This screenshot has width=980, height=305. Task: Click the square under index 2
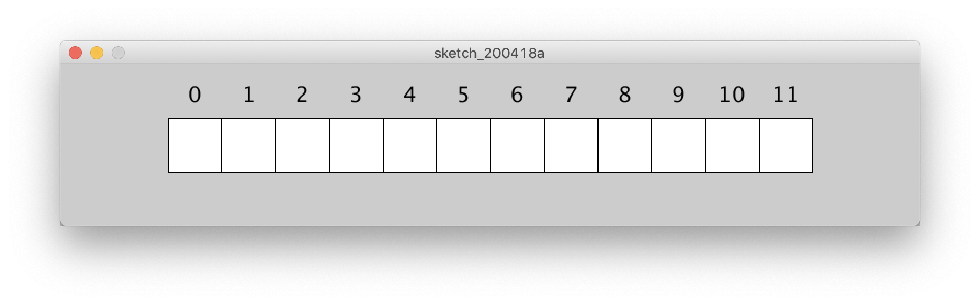pos(302,146)
